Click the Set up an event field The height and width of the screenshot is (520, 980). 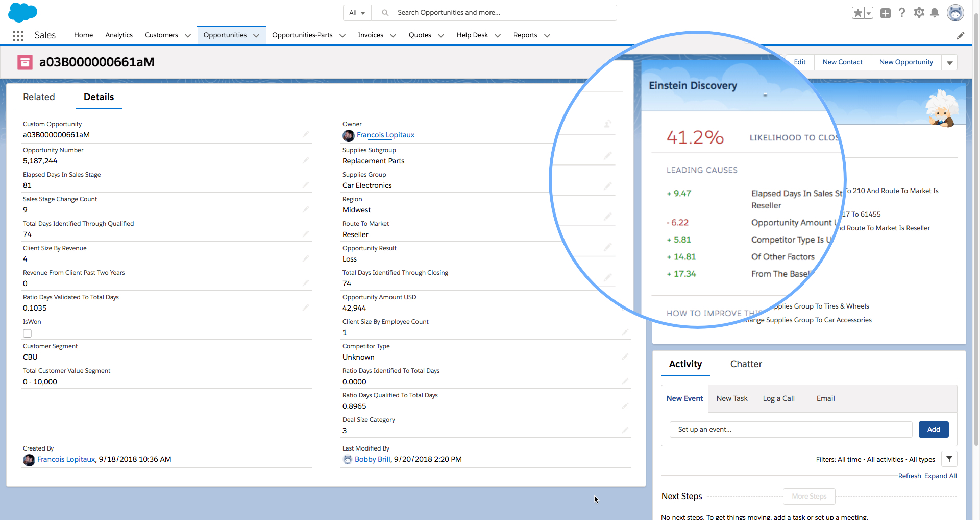click(x=791, y=430)
